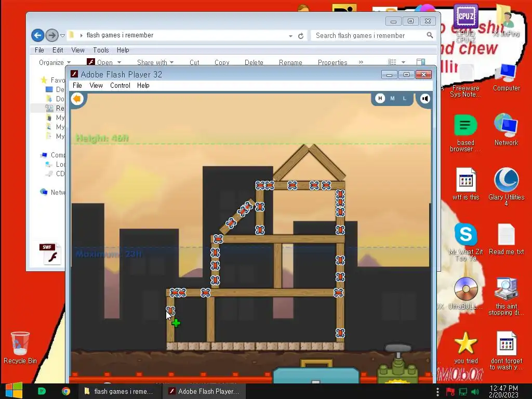Open Network desktop icon
Screen dimensions: 532x399
click(x=506, y=130)
